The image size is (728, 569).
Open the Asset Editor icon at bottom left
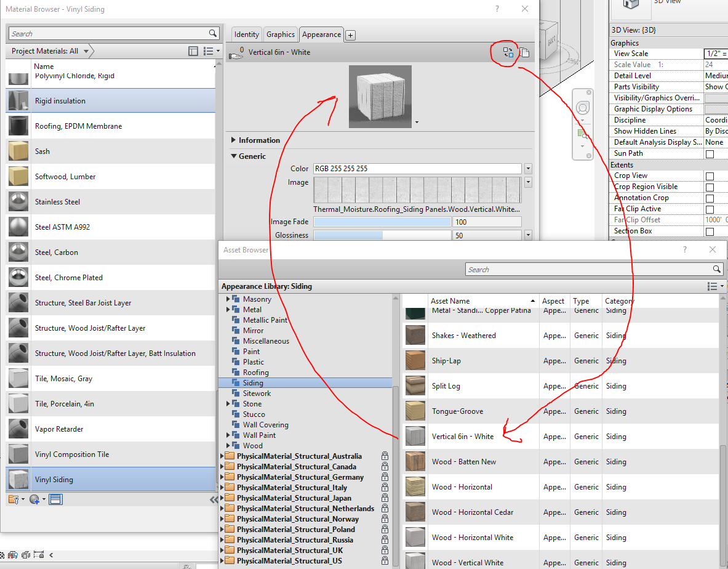click(56, 500)
